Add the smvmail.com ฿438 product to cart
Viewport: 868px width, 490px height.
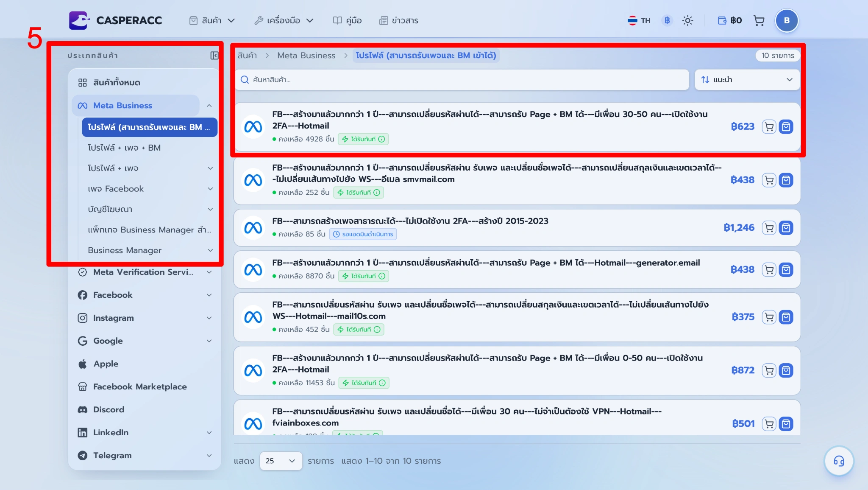click(769, 180)
